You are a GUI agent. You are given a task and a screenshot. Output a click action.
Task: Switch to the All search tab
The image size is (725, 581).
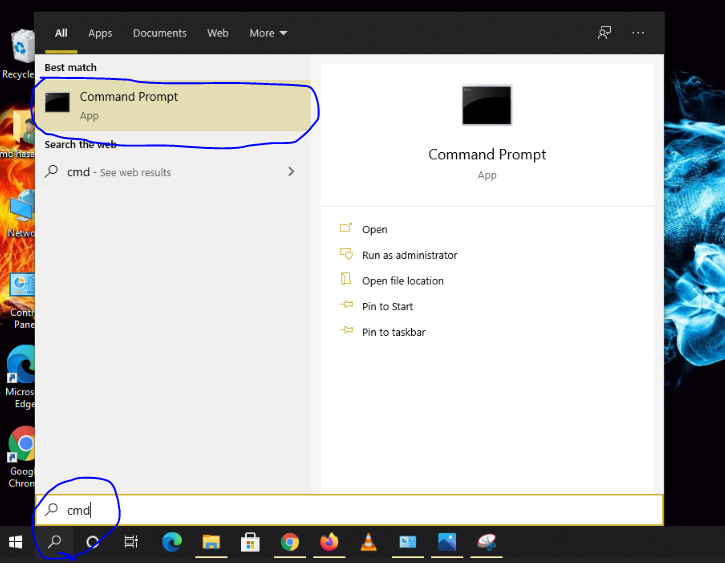click(61, 33)
